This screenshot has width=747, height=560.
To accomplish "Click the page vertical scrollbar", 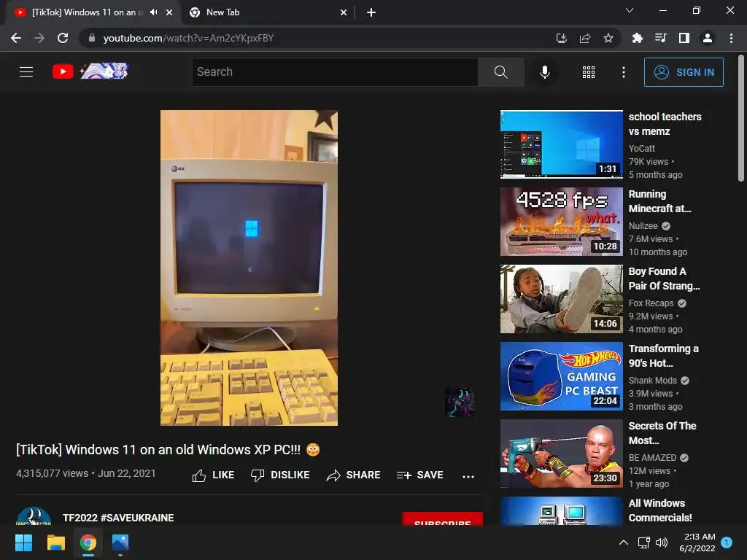I will [741, 118].
